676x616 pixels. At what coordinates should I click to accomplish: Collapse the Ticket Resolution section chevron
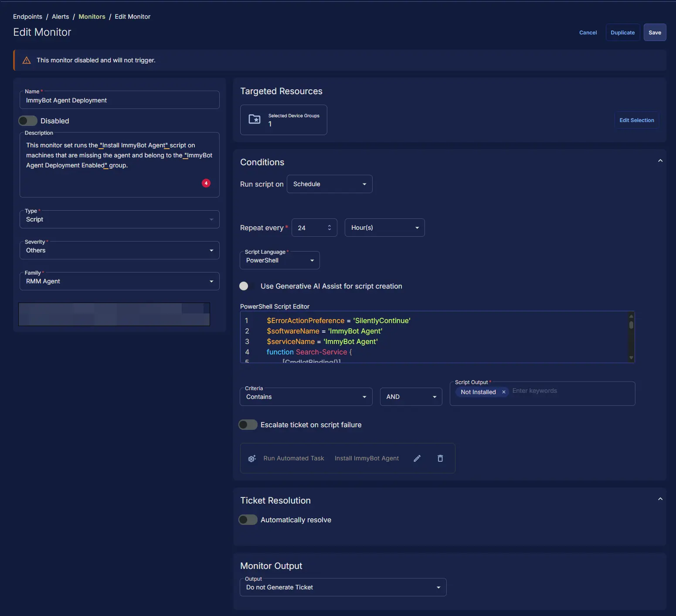660,499
